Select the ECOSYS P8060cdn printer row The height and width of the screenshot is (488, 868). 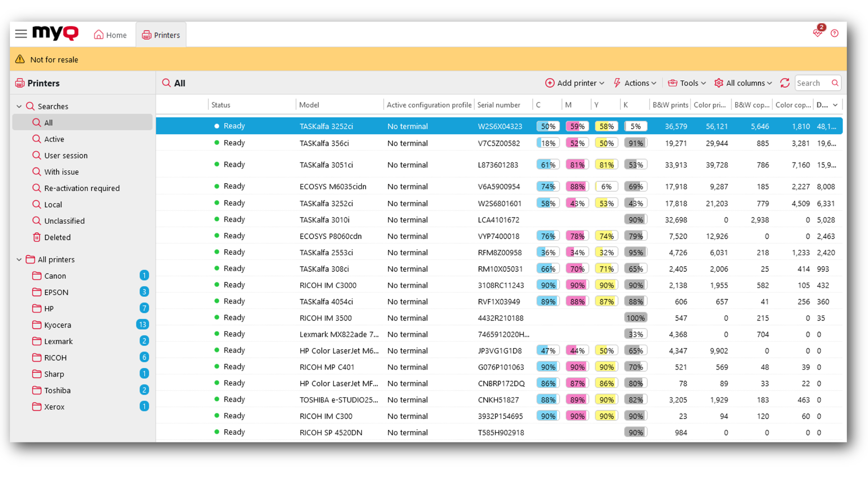click(x=499, y=236)
